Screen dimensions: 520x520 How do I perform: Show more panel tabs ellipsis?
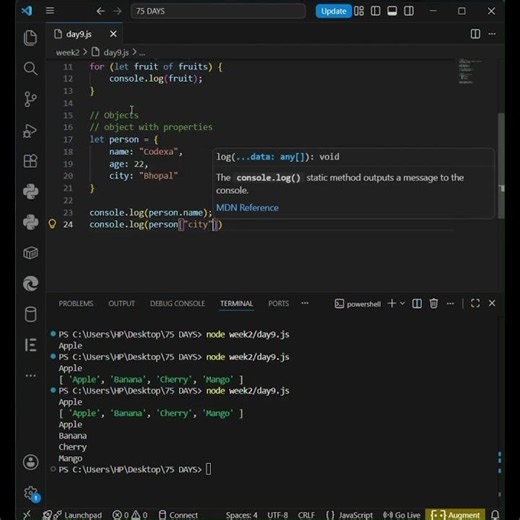pos(305,303)
